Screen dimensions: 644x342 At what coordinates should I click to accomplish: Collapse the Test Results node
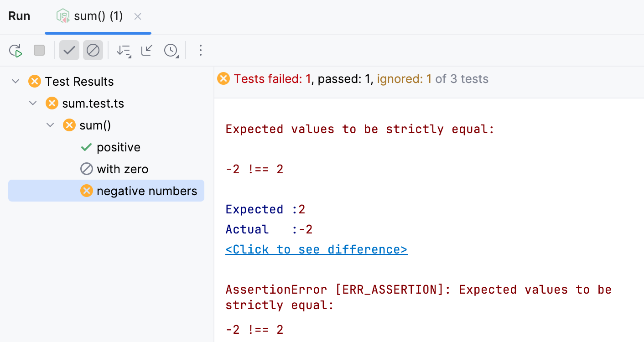click(16, 82)
